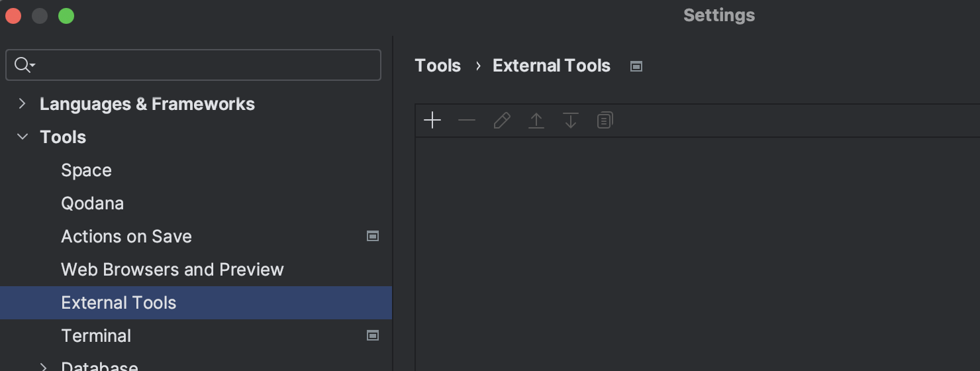Click icon next to External Tools heading
The image size is (980, 371).
tap(636, 66)
